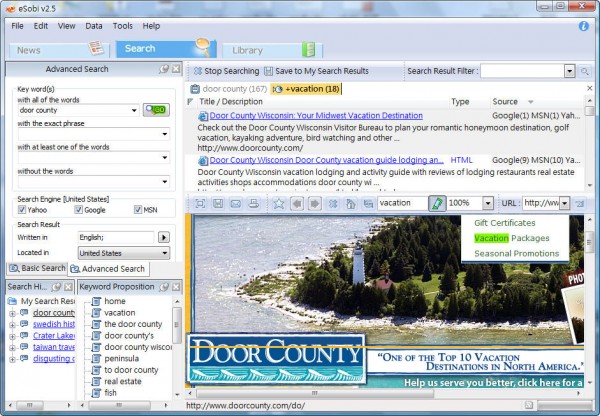Click the newspaper icon on the News tab

96,48
